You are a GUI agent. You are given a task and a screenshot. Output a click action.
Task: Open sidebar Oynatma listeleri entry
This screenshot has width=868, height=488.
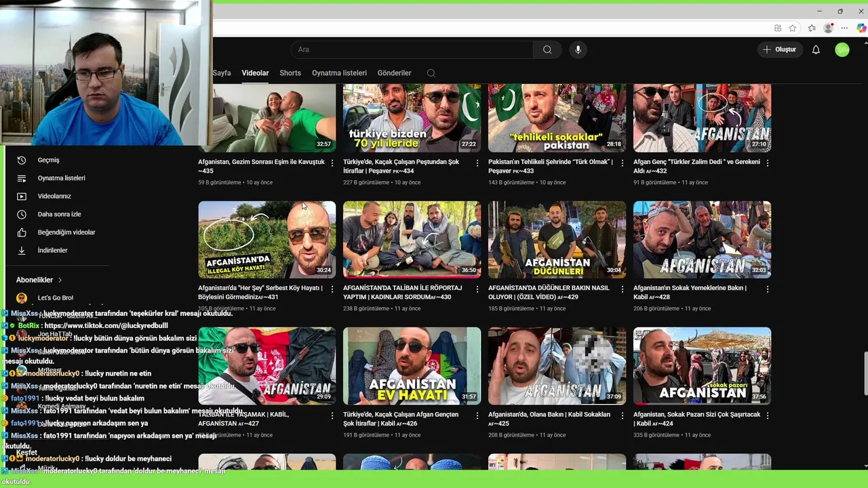[62, 178]
